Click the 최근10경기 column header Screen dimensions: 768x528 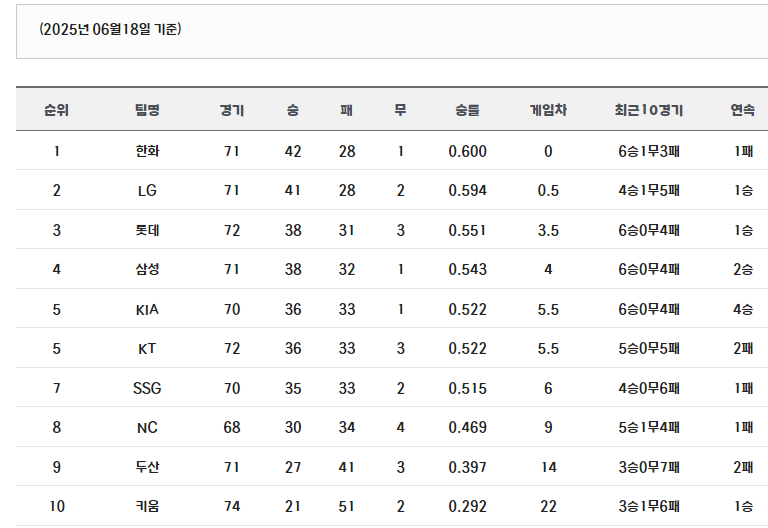tap(648, 110)
